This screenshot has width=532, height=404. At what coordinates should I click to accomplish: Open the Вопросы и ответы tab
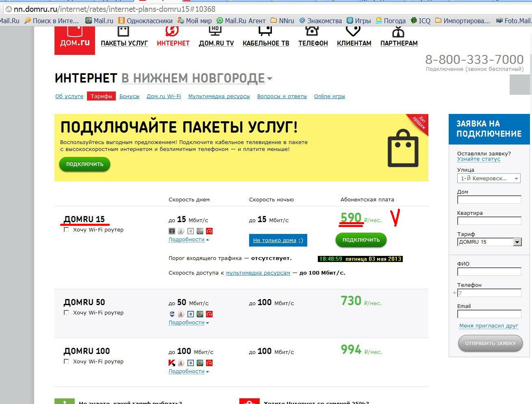[282, 96]
